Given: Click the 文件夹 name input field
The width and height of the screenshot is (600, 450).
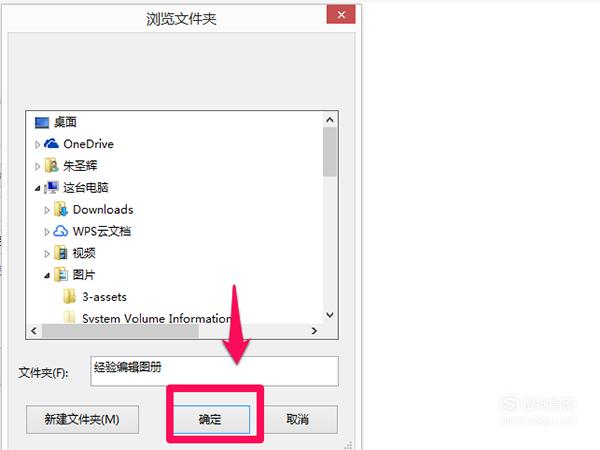Looking at the screenshot, I should click(x=214, y=371).
